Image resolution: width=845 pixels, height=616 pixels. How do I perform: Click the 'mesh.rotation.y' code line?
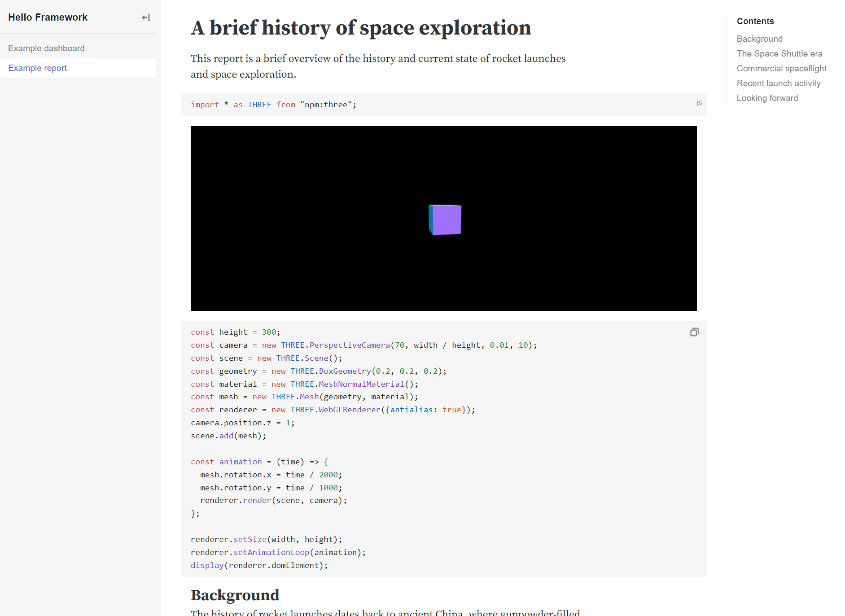pos(271,488)
